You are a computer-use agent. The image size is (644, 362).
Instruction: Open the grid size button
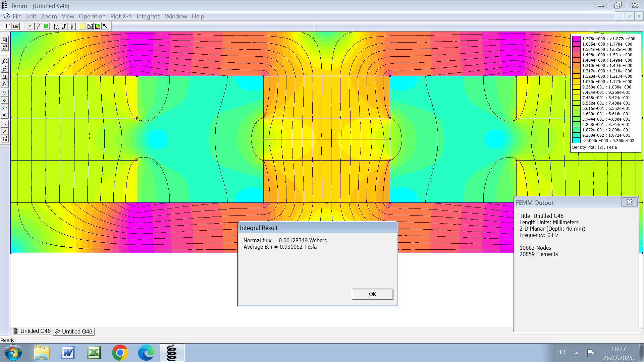(5, 138)
